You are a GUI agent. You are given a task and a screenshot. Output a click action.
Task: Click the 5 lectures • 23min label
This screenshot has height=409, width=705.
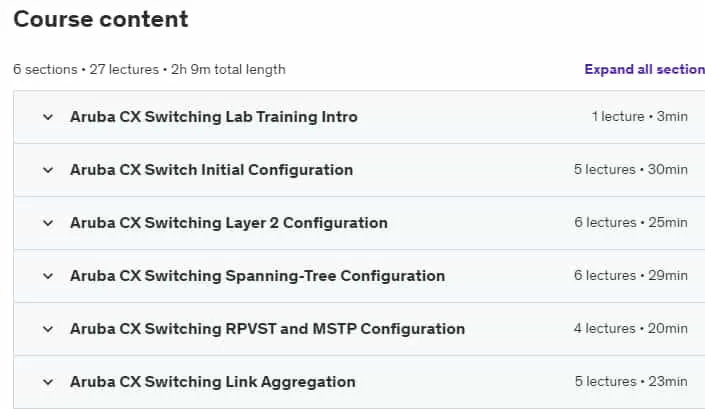click(631, 382)
